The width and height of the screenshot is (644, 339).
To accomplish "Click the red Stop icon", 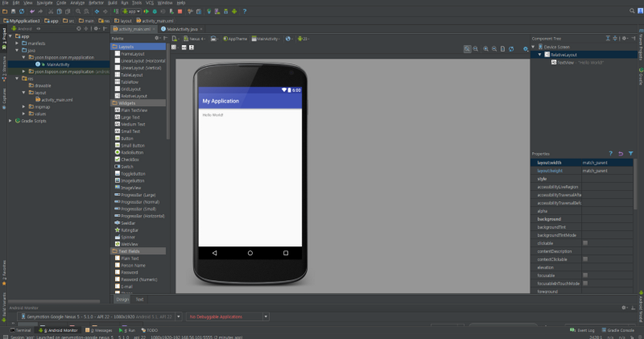I will (180, 11).
